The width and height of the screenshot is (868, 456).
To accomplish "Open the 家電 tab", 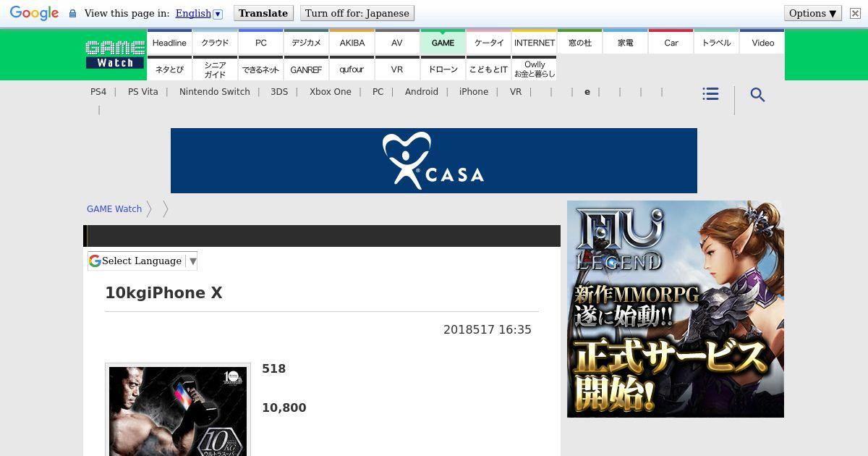I will click(625, 42).
